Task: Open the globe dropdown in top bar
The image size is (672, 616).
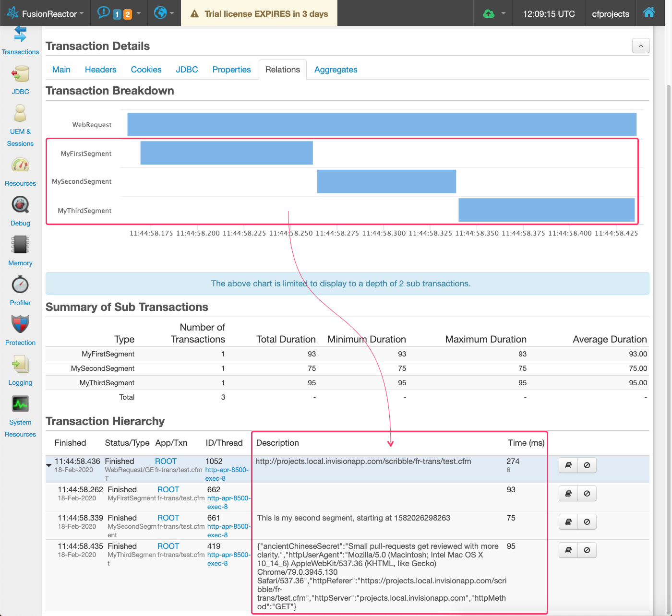Action: click(x=164, y=13)
